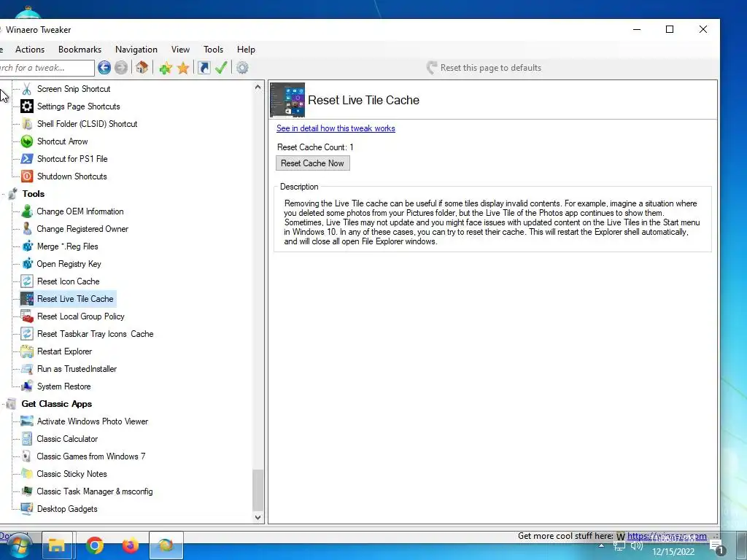This screenshot has height=560, width=747.
Task: Click the 12/15/2022 taskbar date
Action: coord(673,552)
